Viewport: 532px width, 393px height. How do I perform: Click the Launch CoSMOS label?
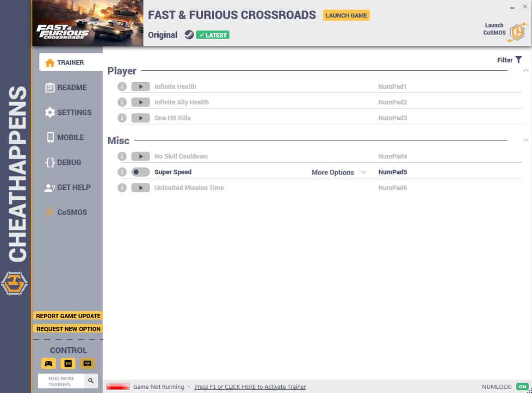coord(495,29)
